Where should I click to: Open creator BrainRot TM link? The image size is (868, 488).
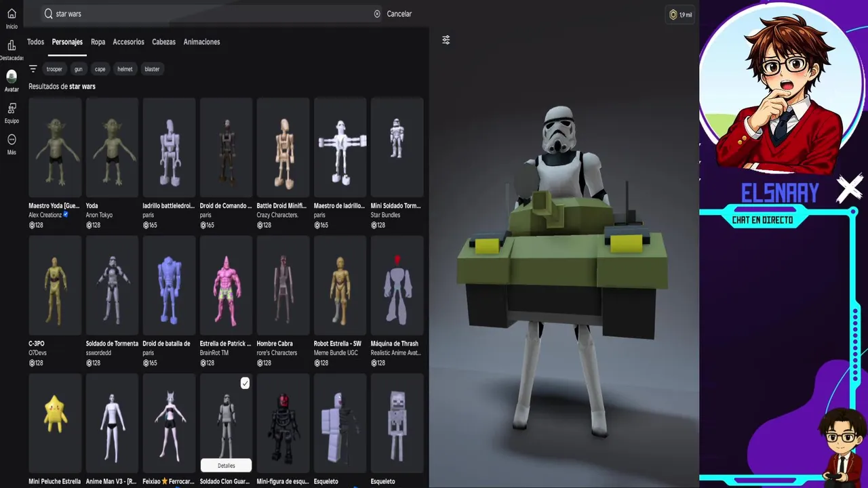pos(214,353)
